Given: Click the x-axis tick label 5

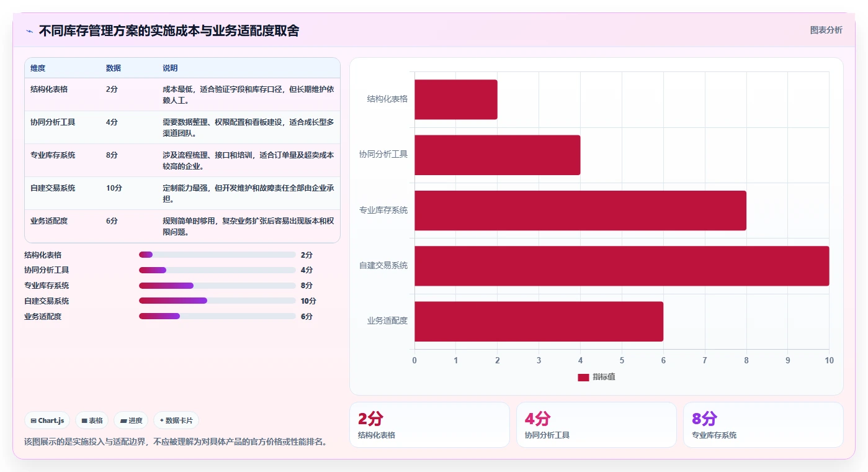Looking at the screenshot, I should click(x=622, y=361).
